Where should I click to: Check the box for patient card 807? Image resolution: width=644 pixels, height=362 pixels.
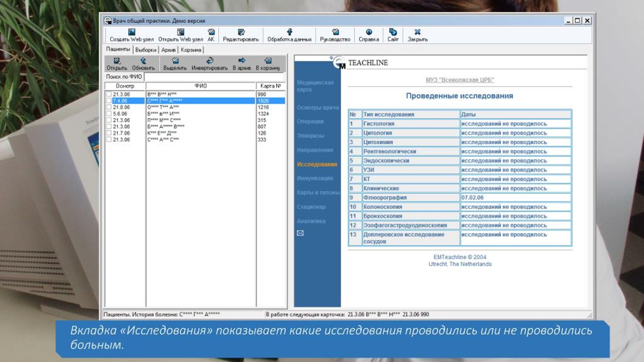[109, 126]
